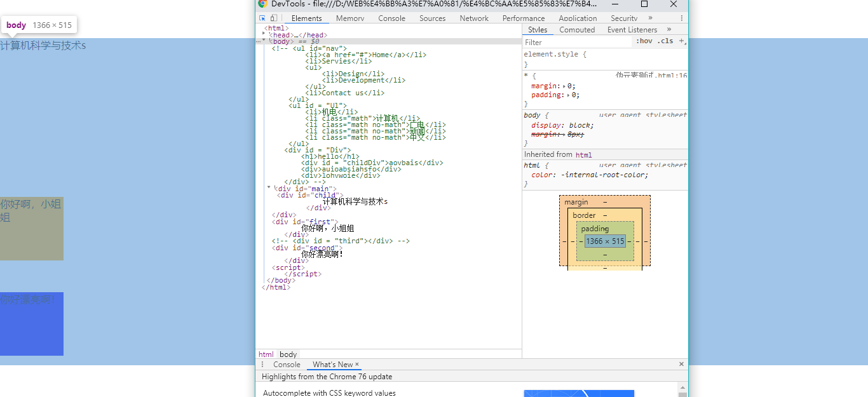Screen dimensions: 868x397
Task: Click box model content size 1366 × 515
Action: pos(605,241)
